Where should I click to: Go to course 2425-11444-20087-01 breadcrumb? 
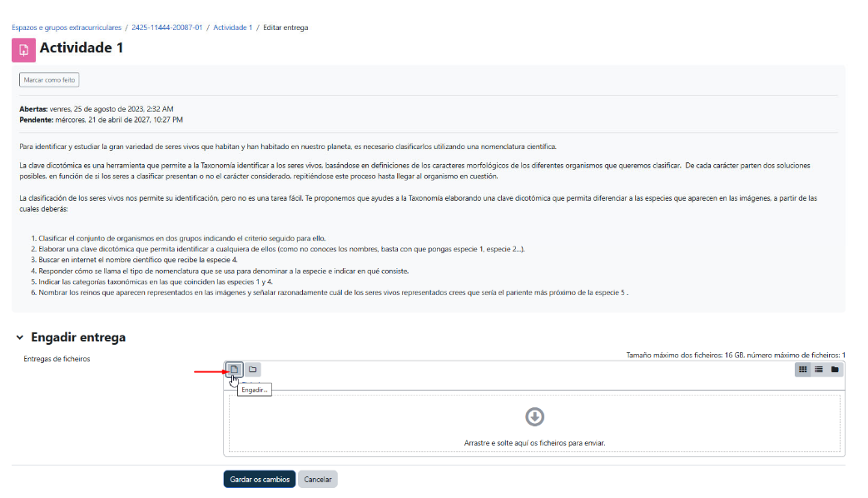[166, 27]
